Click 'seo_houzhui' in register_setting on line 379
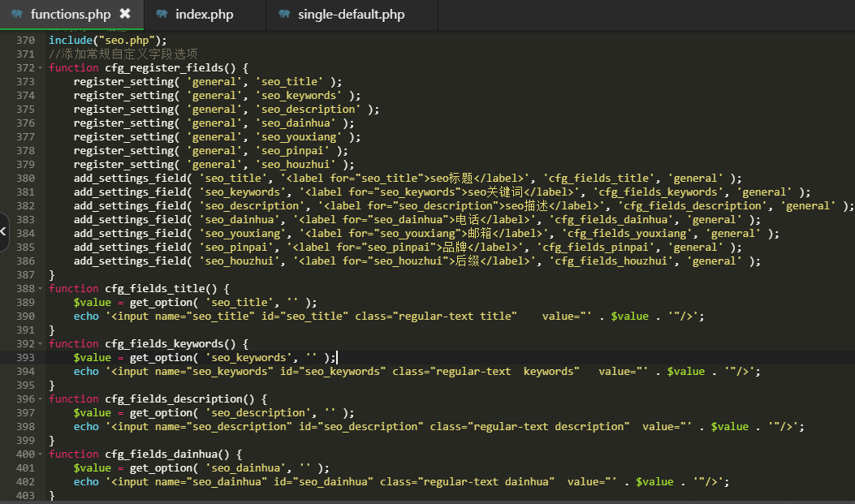 pos(296,165)
